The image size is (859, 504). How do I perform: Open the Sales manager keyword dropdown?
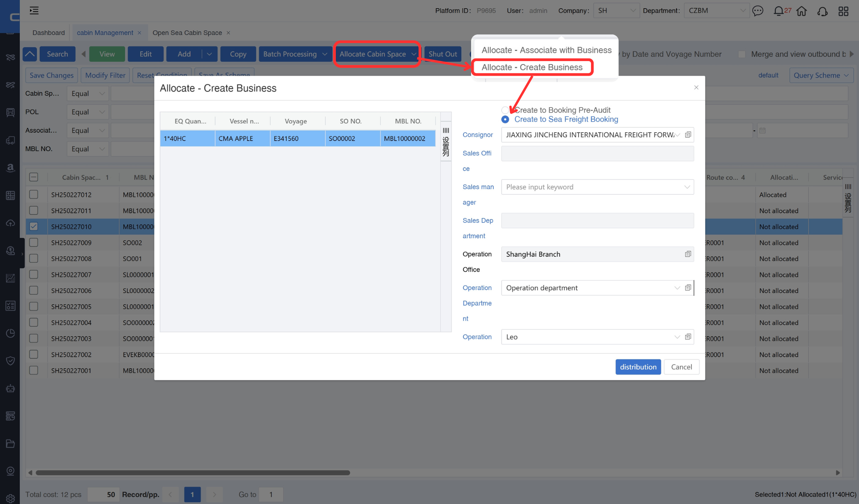597,187
